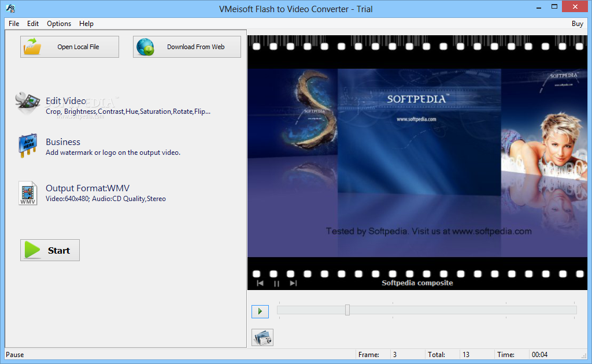
Task: Click the Start conversion button
Action: pos(50,250)
